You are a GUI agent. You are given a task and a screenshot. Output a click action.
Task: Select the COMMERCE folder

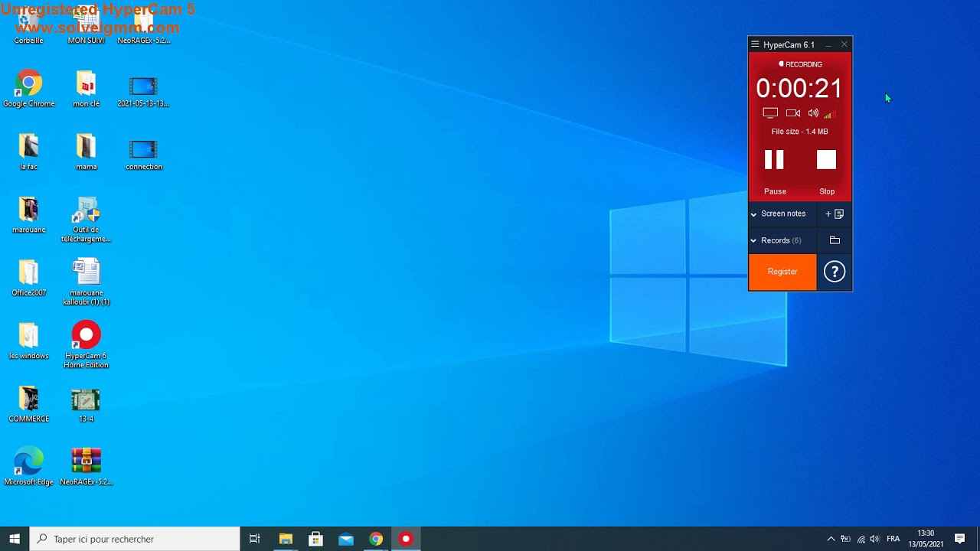click(x=28, y=404)
